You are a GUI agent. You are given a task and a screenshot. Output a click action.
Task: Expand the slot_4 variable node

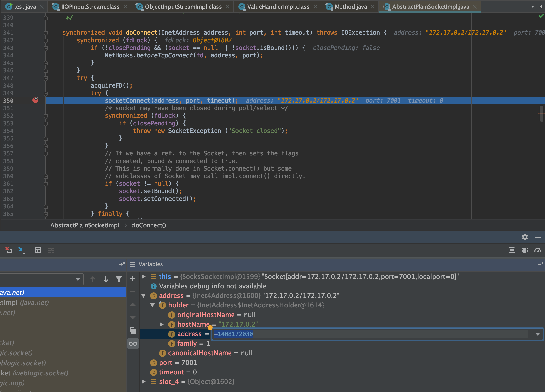(144, 382)
